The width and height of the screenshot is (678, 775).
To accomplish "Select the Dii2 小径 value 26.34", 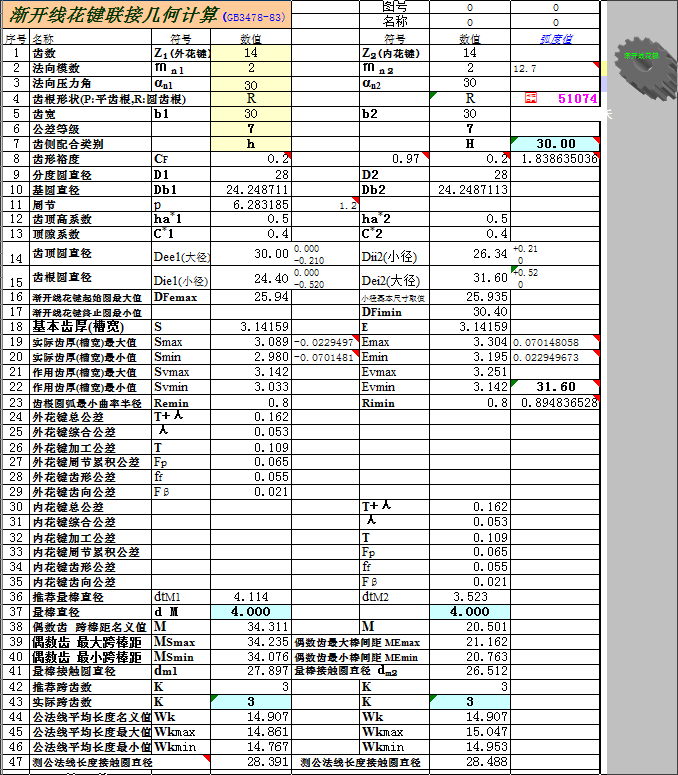I will tap(469, 254).
